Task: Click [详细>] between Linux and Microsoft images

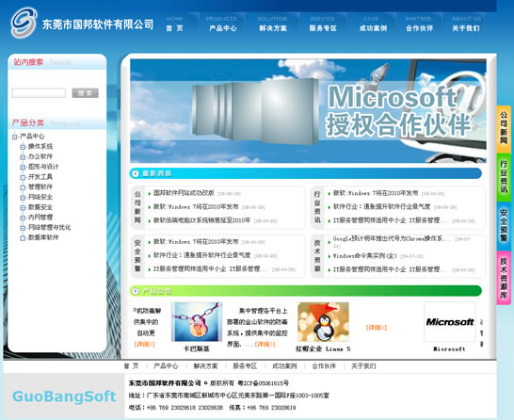Action: click(377, 328)
